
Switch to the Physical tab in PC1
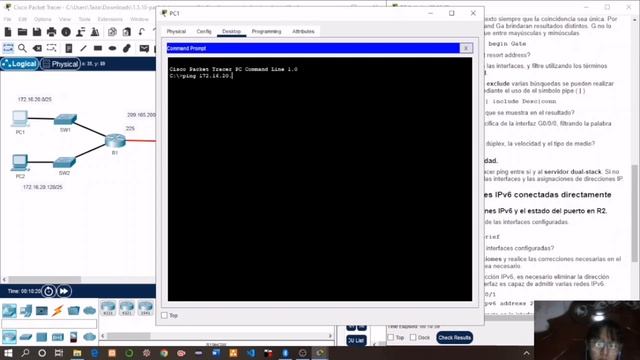coord(176,31)
